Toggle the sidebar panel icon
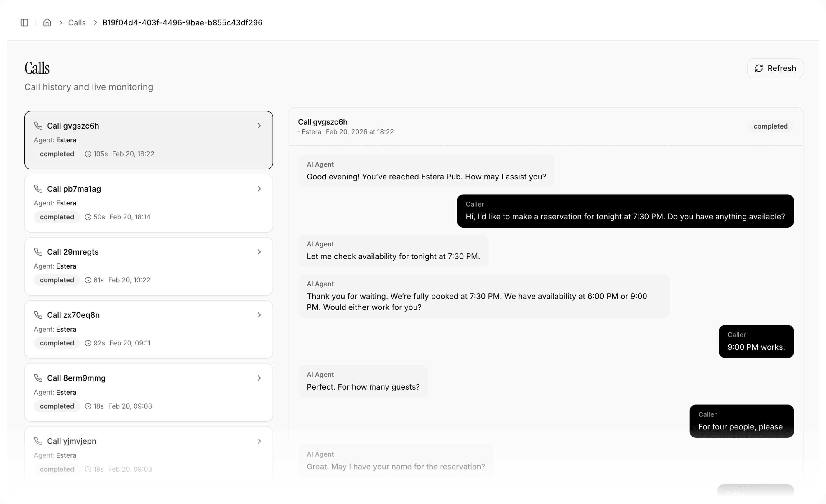The width and height of the screenshot is (826, 504). coord(24,22)
